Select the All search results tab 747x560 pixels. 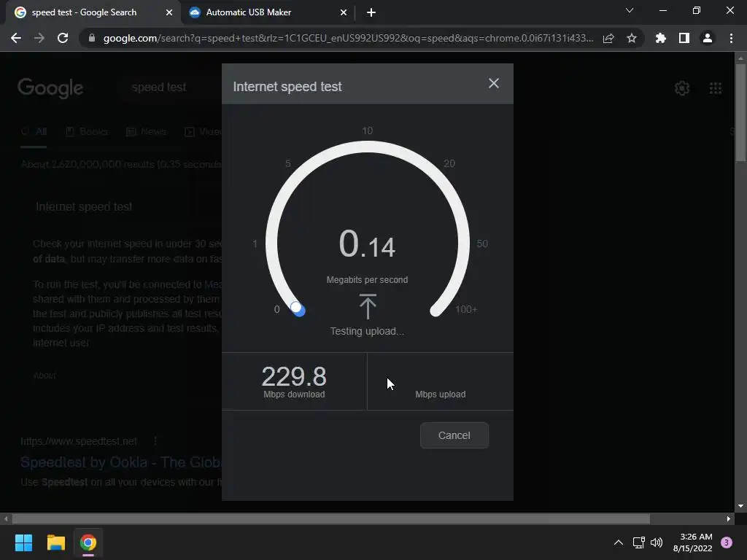tap(34, 131)
